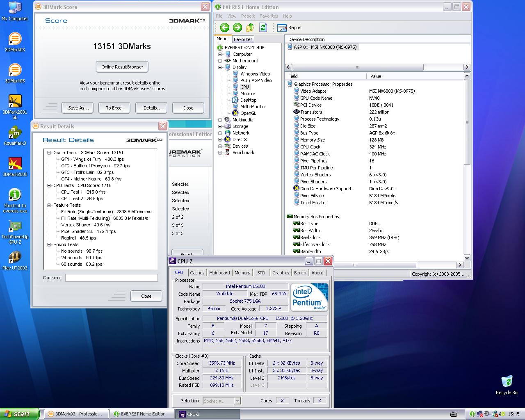Select the 3DMark2001 SE desktop icon

pos(15,107)
